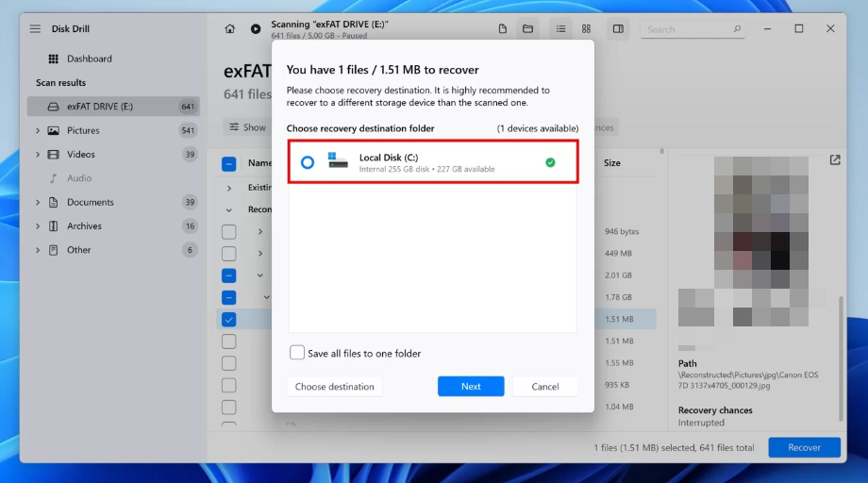
Task: Check the 1.04 MB row checkbox
Action: (x=228, y=408)
